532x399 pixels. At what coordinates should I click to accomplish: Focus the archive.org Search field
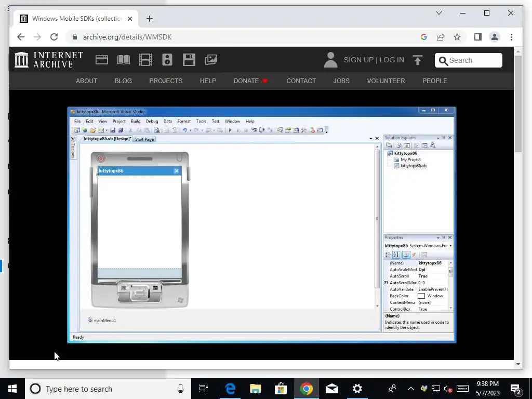coord(468,60)
